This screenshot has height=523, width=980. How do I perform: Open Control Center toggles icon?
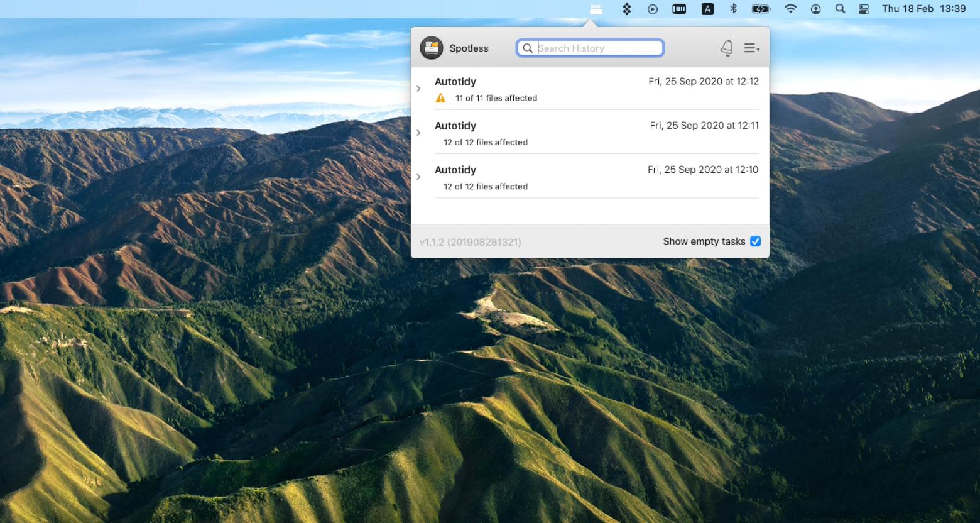pyautogui.click(x=864, y=9)
